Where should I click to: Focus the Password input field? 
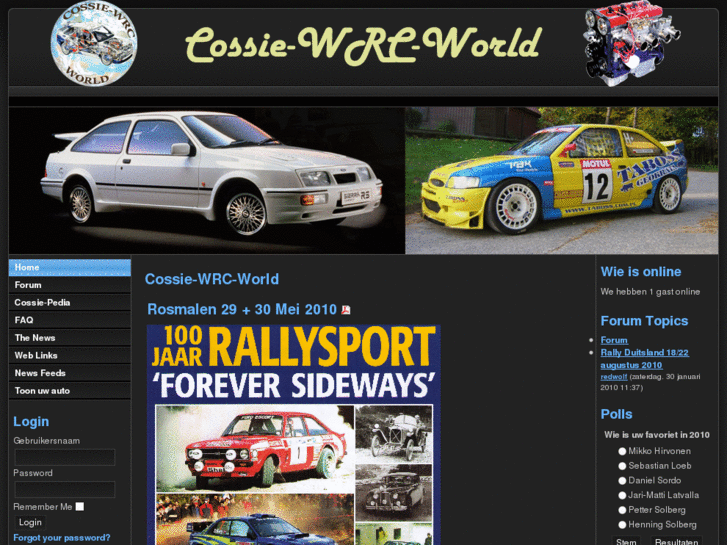pyautogui.click(x=65, y=489)
